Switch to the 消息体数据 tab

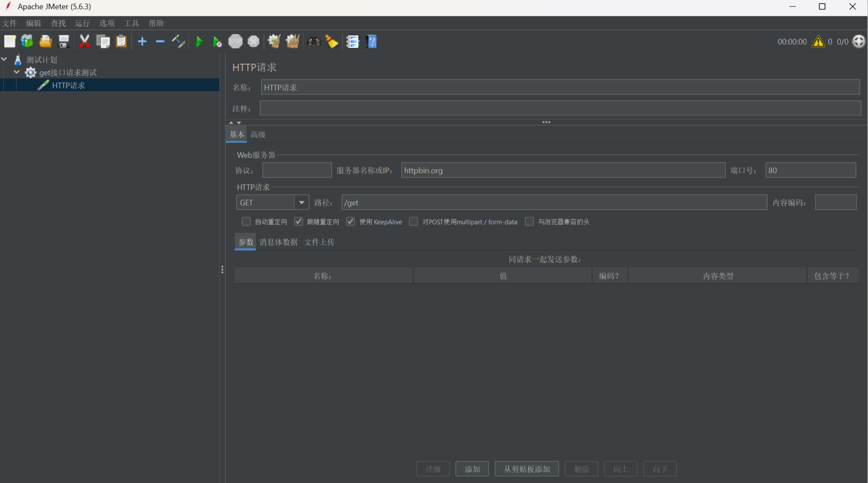pos(278,242)
